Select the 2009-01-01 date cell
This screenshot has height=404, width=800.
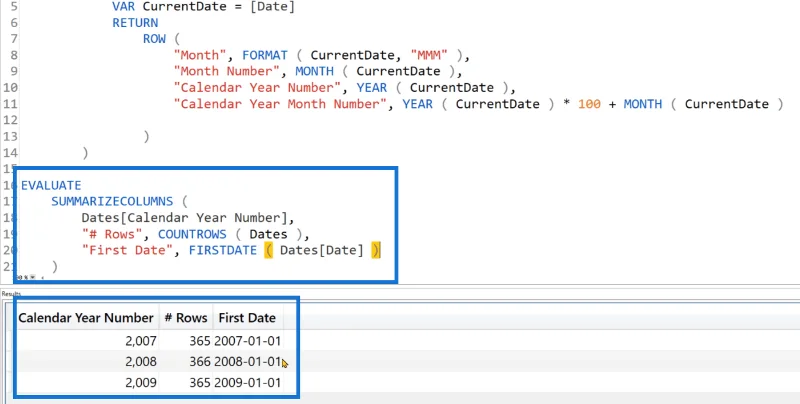pos(248,383)
